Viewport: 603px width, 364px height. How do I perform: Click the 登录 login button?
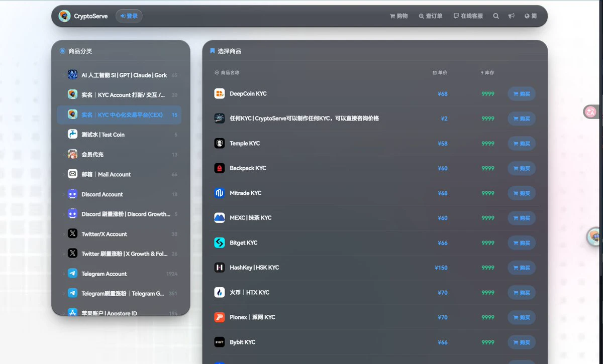[129, 16]
